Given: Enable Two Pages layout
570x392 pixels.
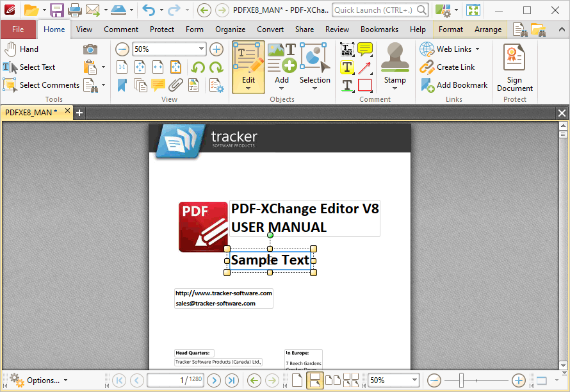Looking at the screenshot, I should (332, 380).
